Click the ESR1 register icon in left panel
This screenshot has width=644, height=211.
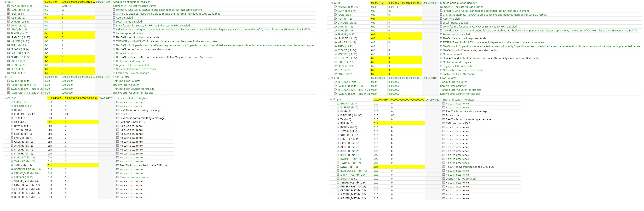(x=9, y=98)
